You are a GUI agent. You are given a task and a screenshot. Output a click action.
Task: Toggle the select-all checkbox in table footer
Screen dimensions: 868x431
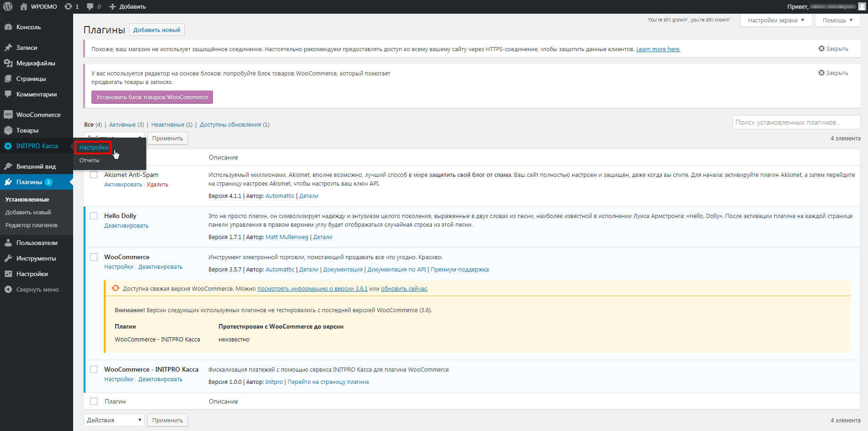coord(94,401)
